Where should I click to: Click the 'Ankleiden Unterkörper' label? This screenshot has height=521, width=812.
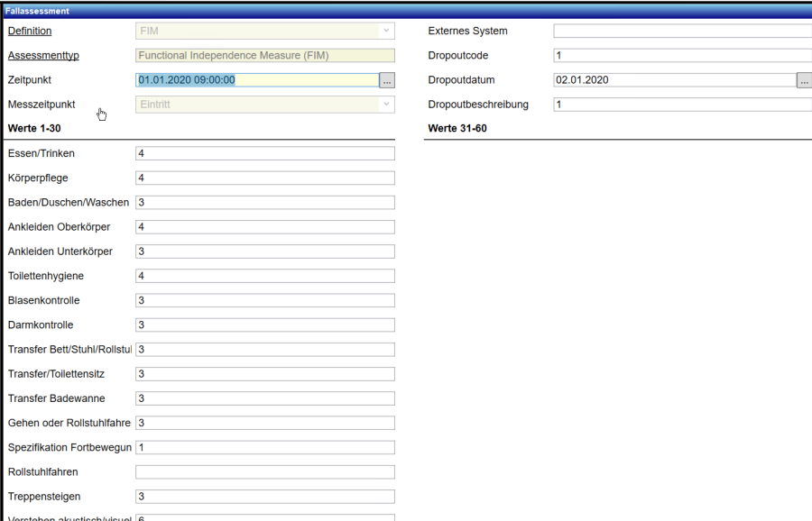click(x=60, y=251)
